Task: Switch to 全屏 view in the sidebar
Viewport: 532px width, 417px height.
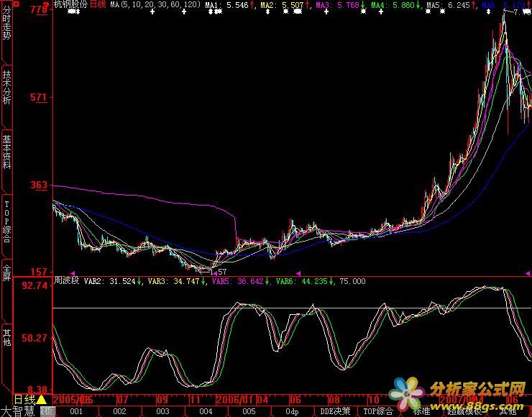Action: click(x=6, y=273)
